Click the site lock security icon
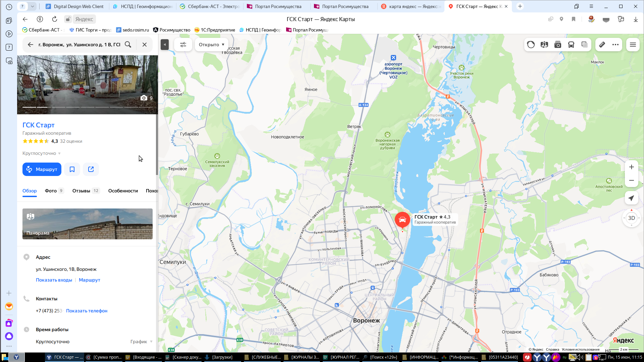The image size is (644, 362). [x=68, y=19]
